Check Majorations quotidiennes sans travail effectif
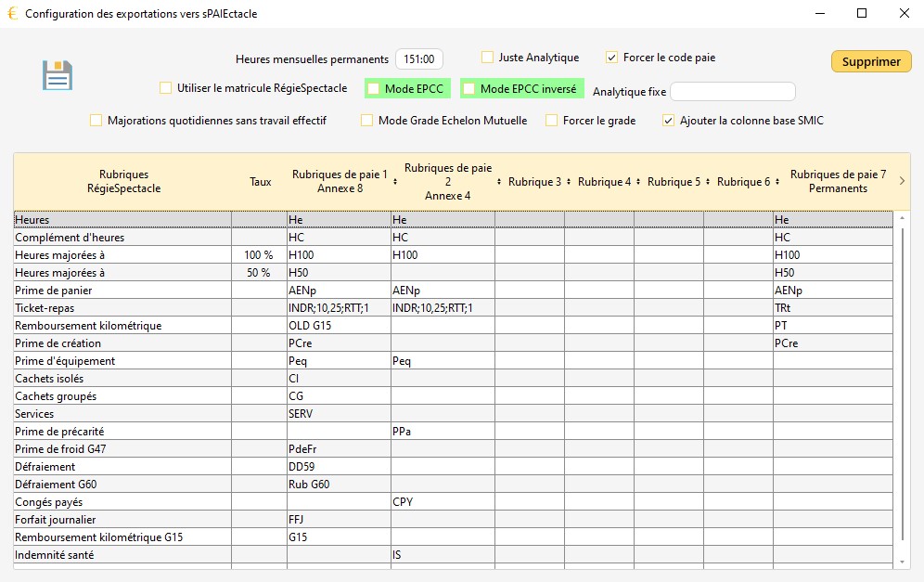 tap(96, 121)
